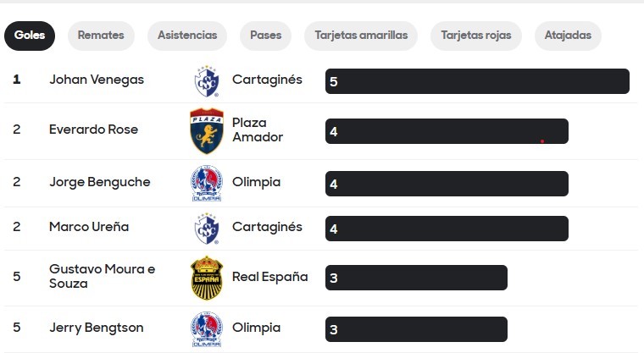The image size is (644, 353).
Task: Open Jorge Benguche player link
Action: point(100,182)
